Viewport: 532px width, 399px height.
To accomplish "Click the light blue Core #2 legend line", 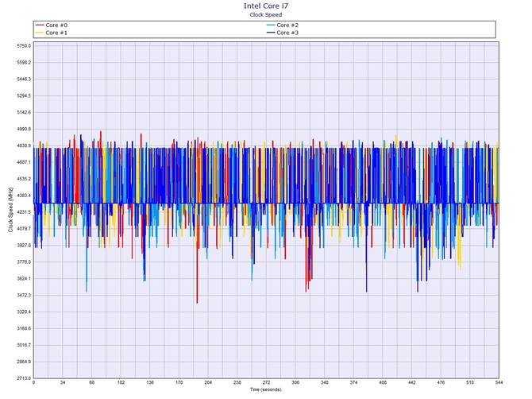I will point(272,25).
